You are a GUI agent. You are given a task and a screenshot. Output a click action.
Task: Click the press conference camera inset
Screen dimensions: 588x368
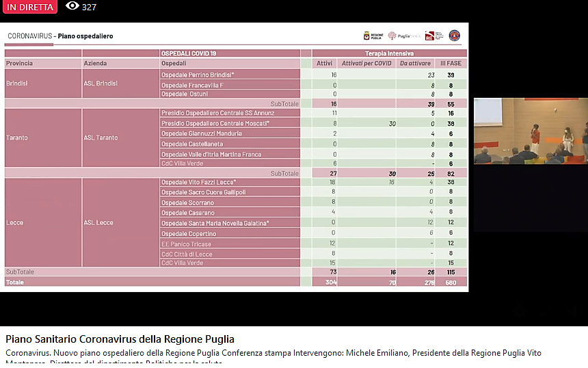point(531,131)
